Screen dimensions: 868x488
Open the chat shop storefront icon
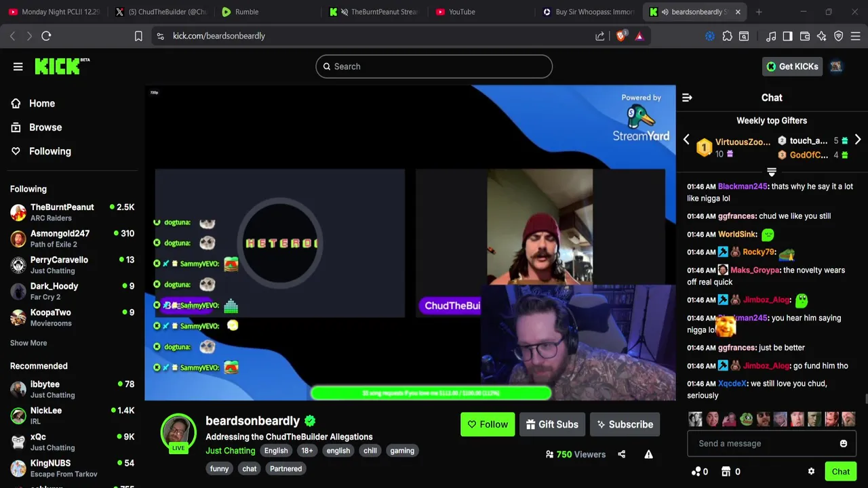pyautogui.click(x=726, y=472)
